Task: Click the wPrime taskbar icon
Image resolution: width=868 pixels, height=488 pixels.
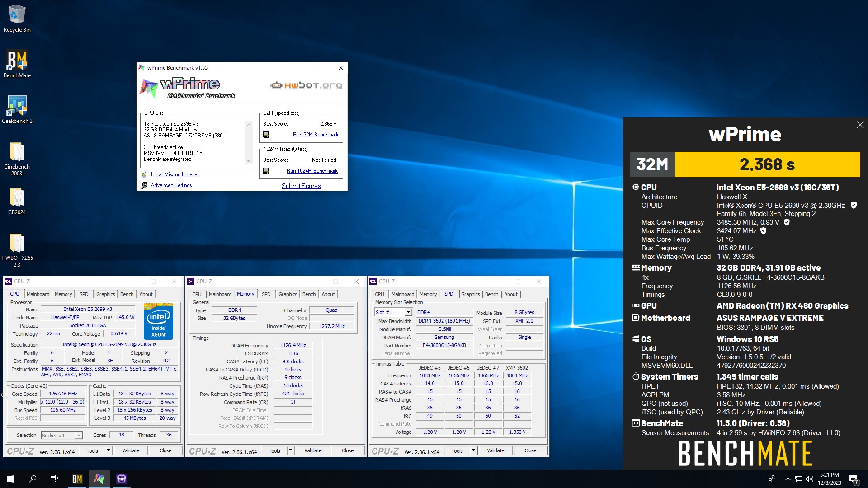Action: click(x=99, y=479)
